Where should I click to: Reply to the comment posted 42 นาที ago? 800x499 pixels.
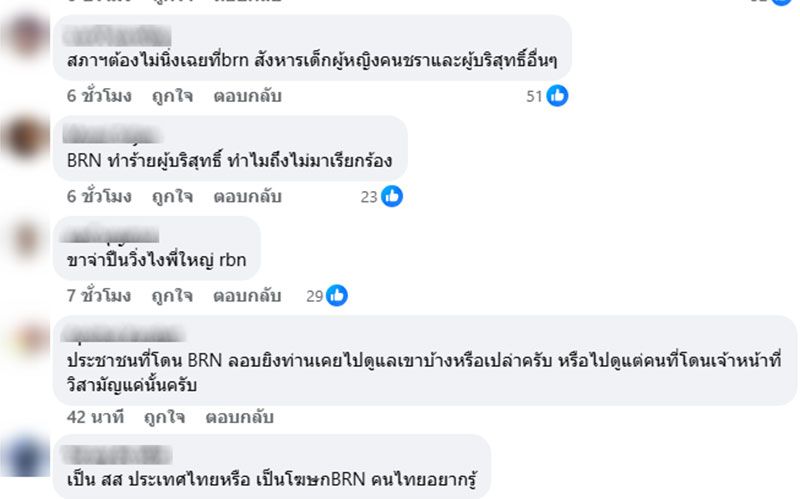point(239,416)
